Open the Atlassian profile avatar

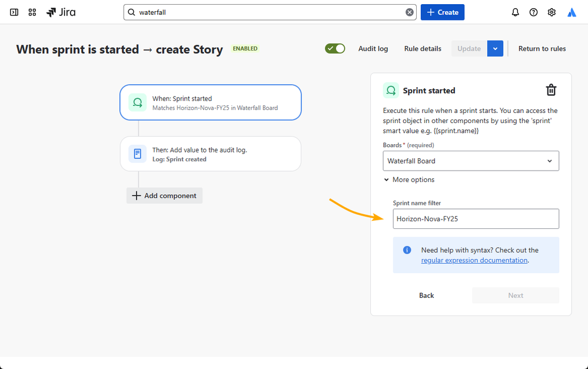coord(572,12)
